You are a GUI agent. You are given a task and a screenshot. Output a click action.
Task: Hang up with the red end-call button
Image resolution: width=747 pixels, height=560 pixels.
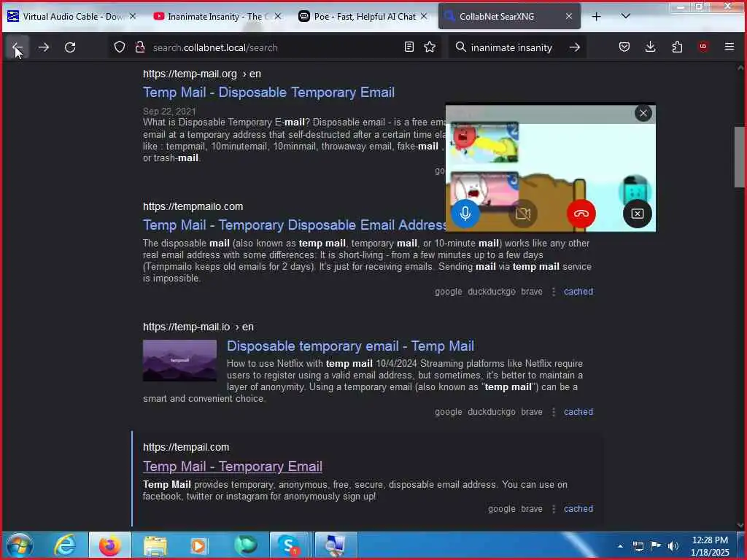coord(581,214)
